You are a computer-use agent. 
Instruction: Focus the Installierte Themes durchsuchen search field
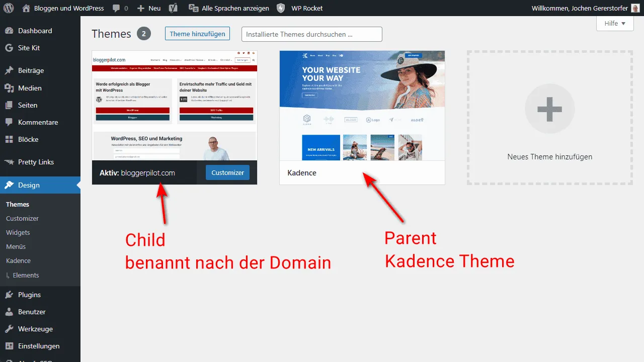click(312, 34)
